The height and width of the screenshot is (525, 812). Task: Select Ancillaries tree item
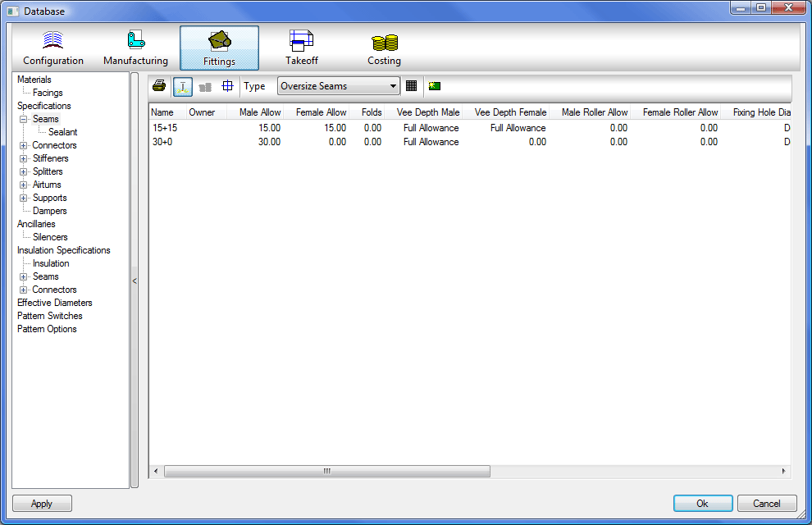(36, 224)
